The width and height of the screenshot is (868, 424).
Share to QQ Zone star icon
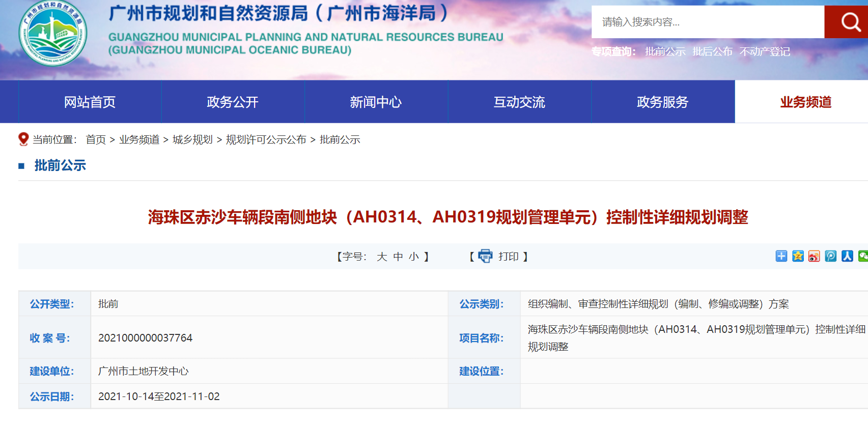pos(798,256)
